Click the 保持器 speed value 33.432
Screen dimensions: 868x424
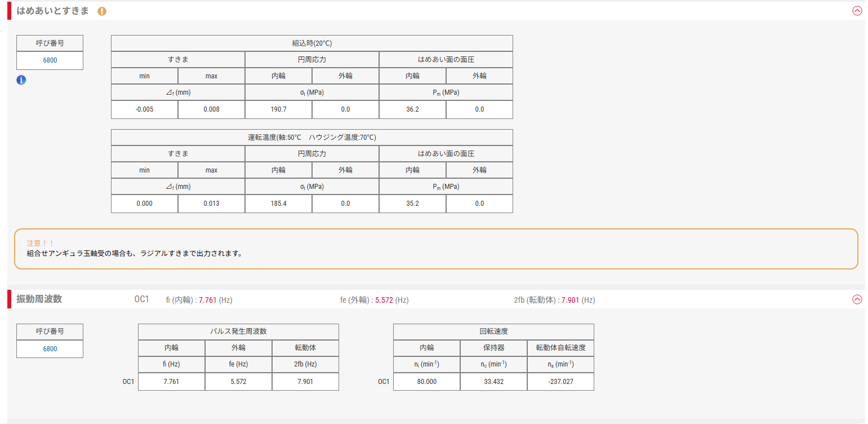(x=493, y=382)
